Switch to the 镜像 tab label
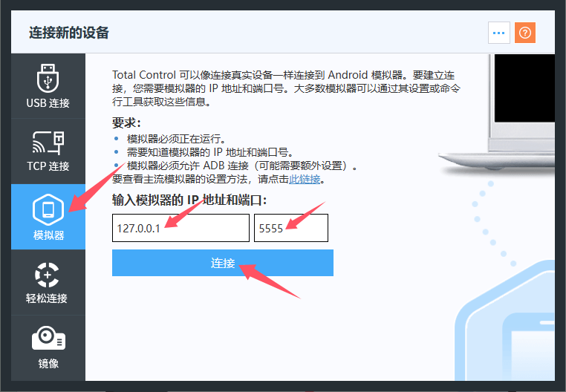The image size is (566, 392). (48, 364)
